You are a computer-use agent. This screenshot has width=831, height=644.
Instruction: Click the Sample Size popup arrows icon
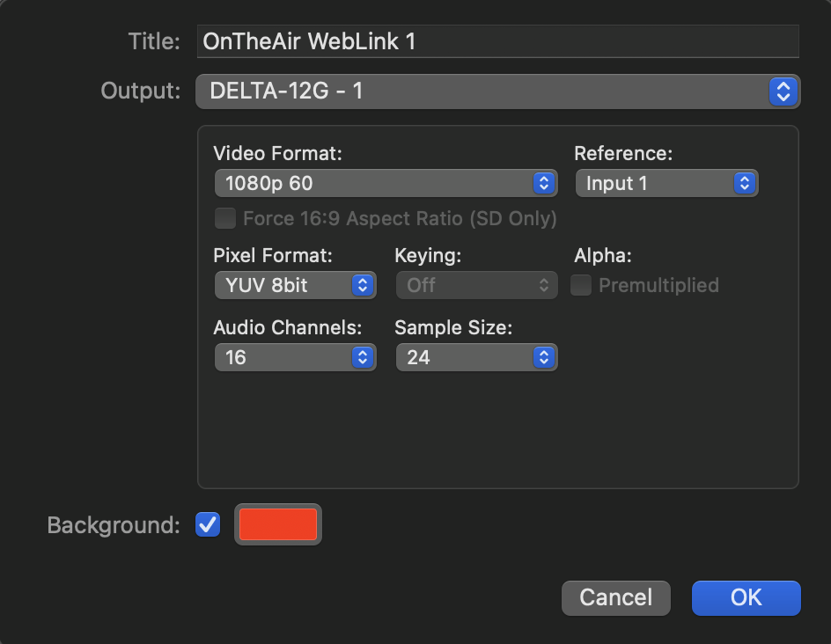click(544, 357)
